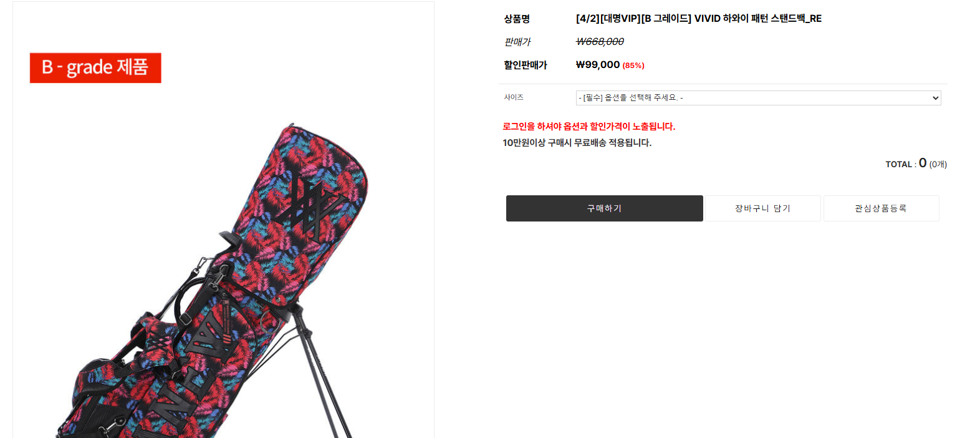
Task: Click the (0개) item count
Action: pyautogui.click(x=938, y=165)
